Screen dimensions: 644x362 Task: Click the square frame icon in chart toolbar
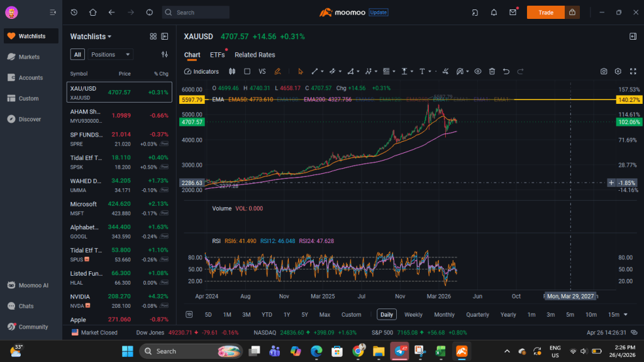[247, 72]
